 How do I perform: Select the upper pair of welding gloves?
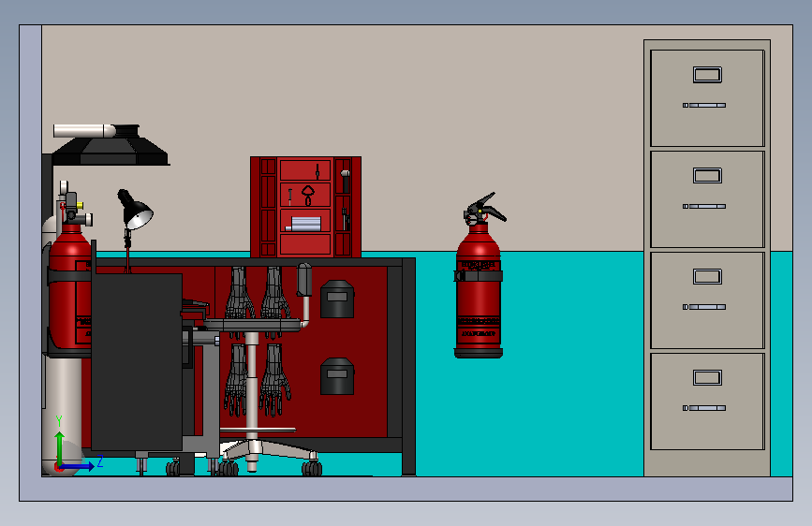(258, 293)
